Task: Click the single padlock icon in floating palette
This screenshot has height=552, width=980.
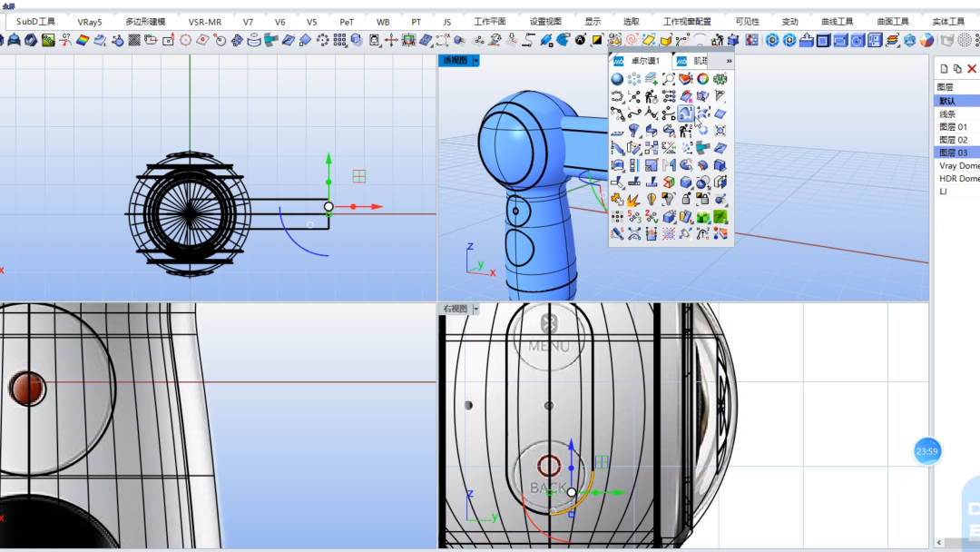Action: pos(686,200)
